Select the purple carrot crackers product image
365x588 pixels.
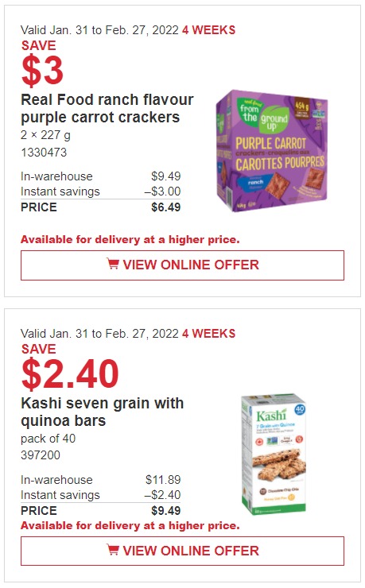[272, 151]
